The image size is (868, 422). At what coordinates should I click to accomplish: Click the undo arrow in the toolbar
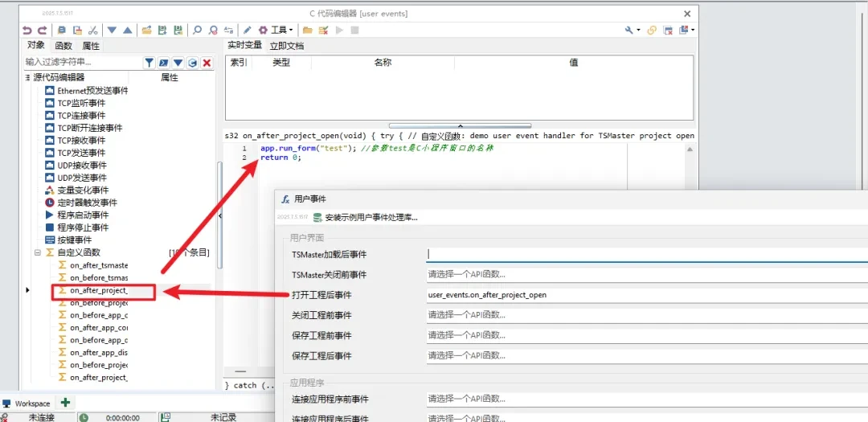coord(27,30)
